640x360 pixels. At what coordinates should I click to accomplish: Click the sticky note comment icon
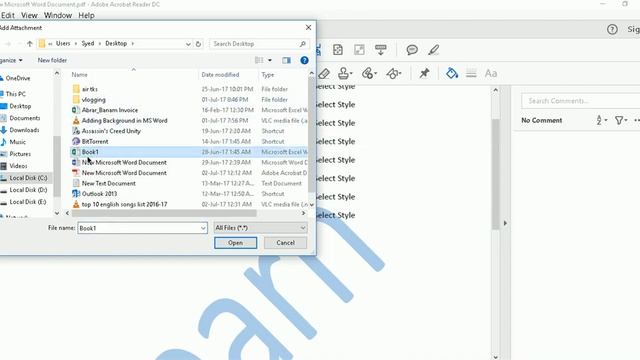click(412, 50)
